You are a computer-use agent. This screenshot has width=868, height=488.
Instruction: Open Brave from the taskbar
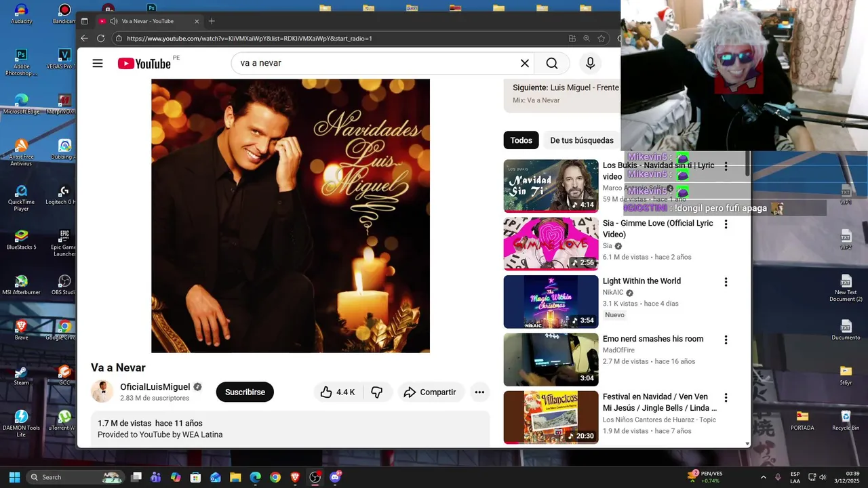pyautogui.click(x=295, y=477)
